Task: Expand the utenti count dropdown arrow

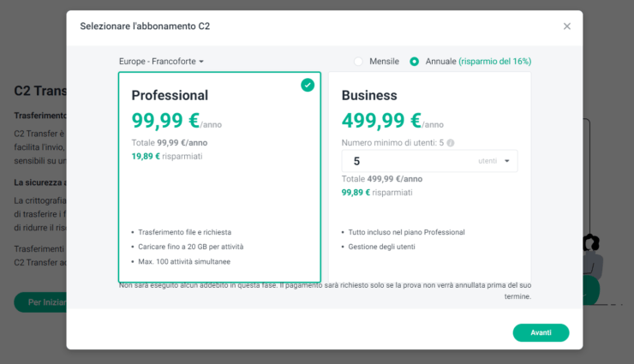Action: (x=506, y=161)
